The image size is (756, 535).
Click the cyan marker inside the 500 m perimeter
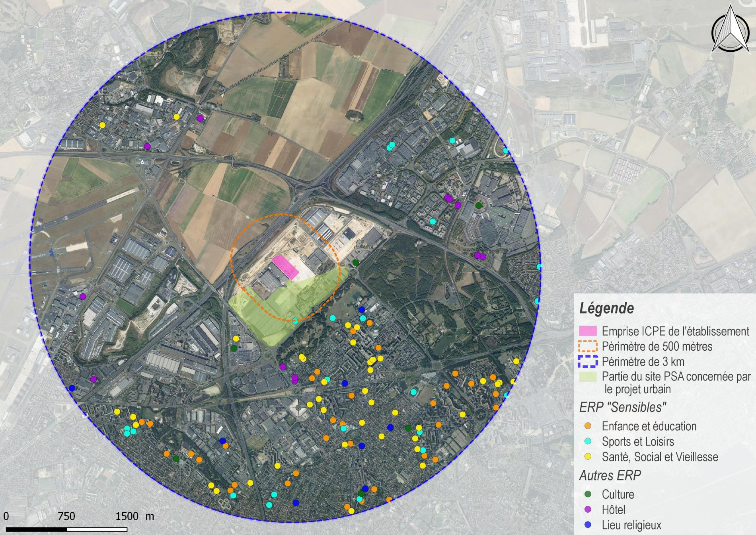coord(295,321)
